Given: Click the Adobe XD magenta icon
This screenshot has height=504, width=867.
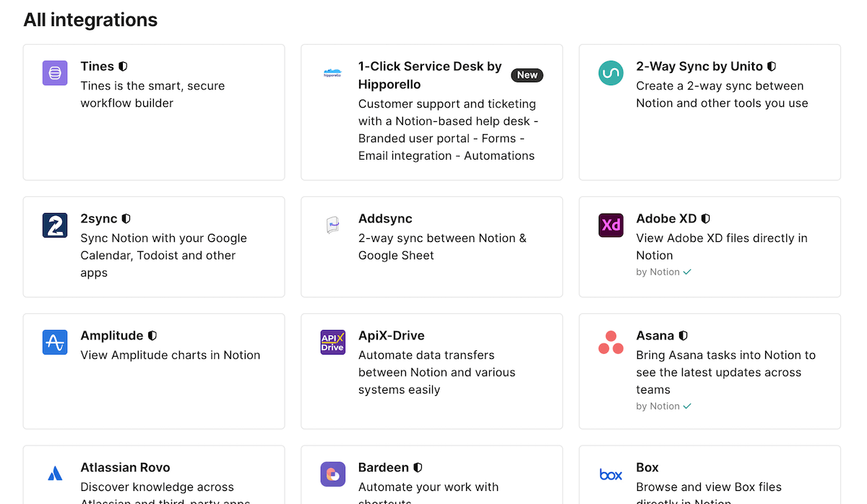Looking at the screenshot, I should 611,225.
